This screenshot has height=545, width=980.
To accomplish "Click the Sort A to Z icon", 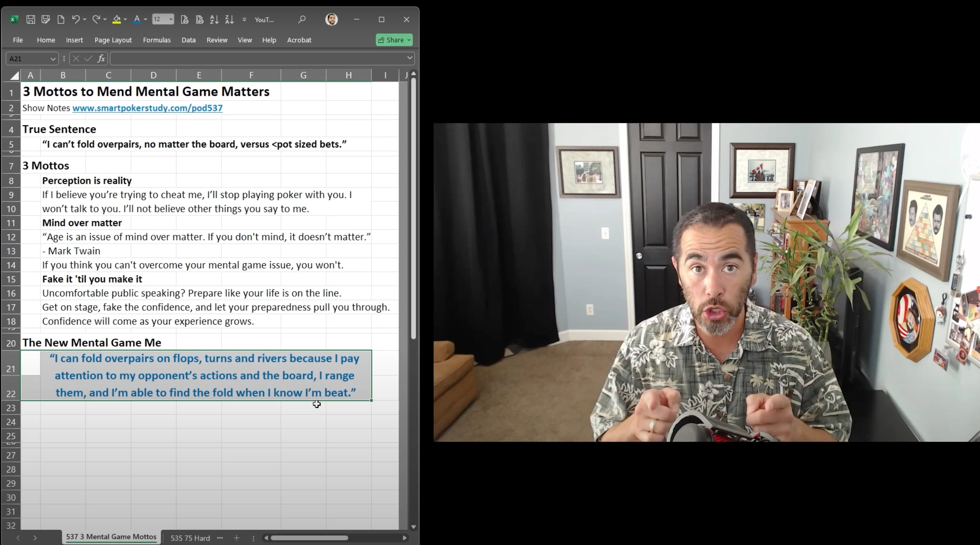I will 214,19.
